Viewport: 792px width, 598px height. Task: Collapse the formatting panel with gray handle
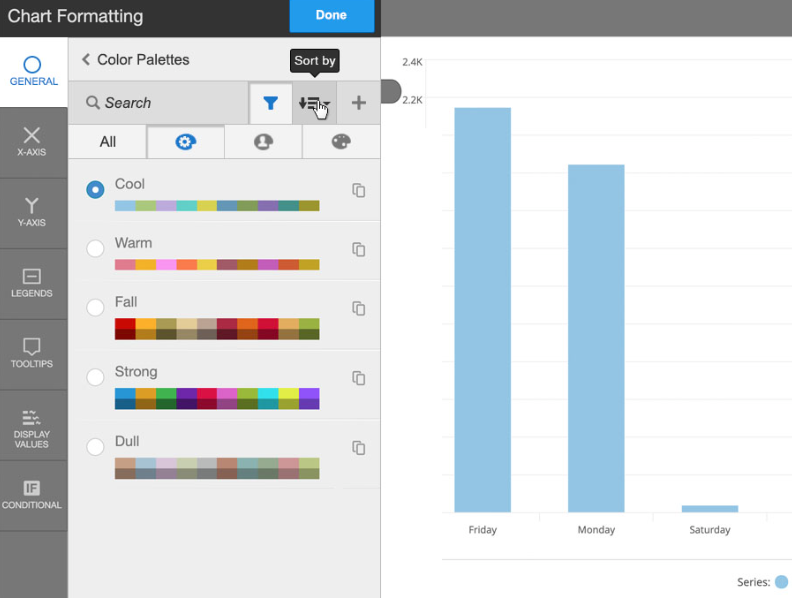pyautogui.click(x=390, y=92)
